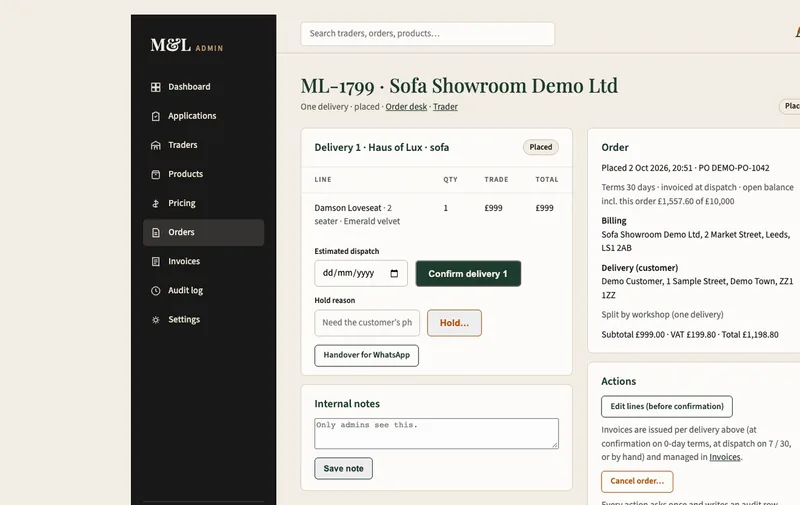Open Dashboard in the sidebar

[x=204, y=87]
